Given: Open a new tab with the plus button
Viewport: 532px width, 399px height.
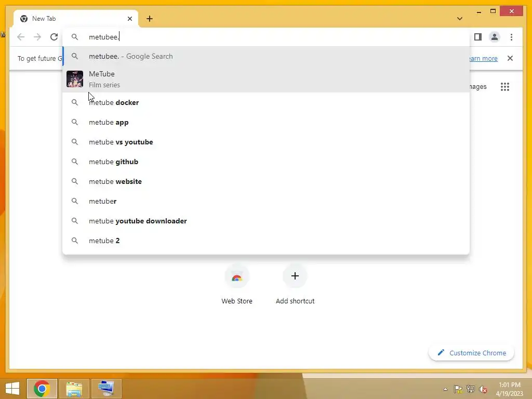Looking at the screenshot, I should click(x=150, y=19).
